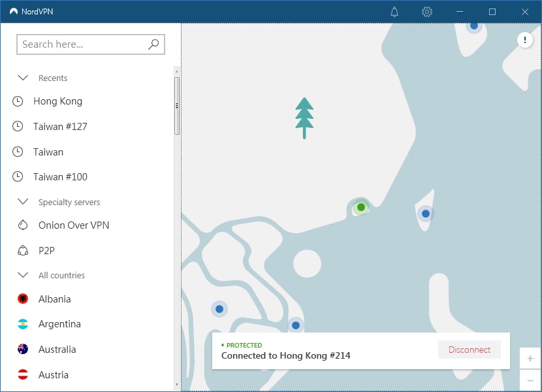Zoom out the map with minus

(x=530, y=380)
